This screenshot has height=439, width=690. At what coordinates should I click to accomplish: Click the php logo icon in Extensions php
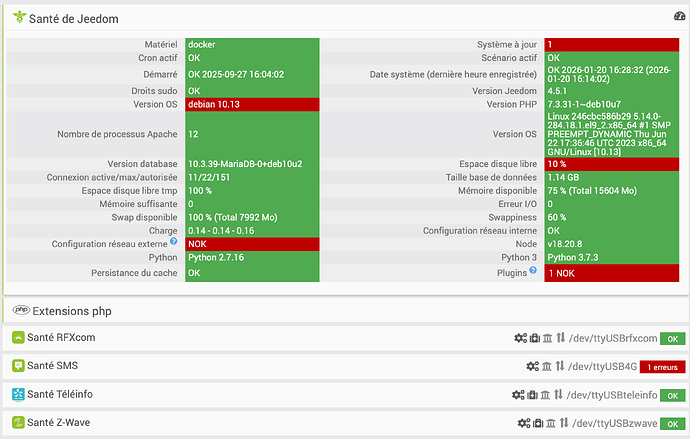(21, 310)
